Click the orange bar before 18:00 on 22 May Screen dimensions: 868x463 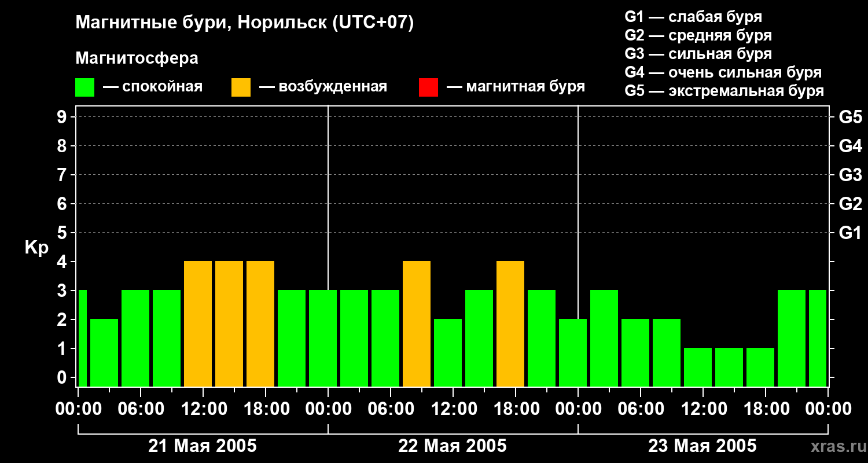point(510,324)
